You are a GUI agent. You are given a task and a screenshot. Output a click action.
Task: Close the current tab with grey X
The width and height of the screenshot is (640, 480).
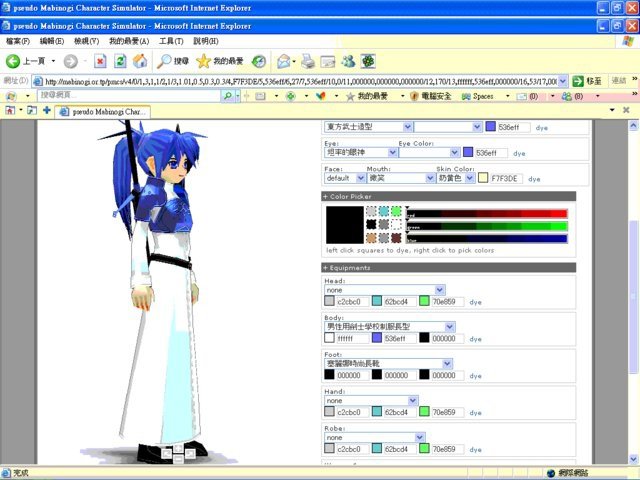pos(626,110)
